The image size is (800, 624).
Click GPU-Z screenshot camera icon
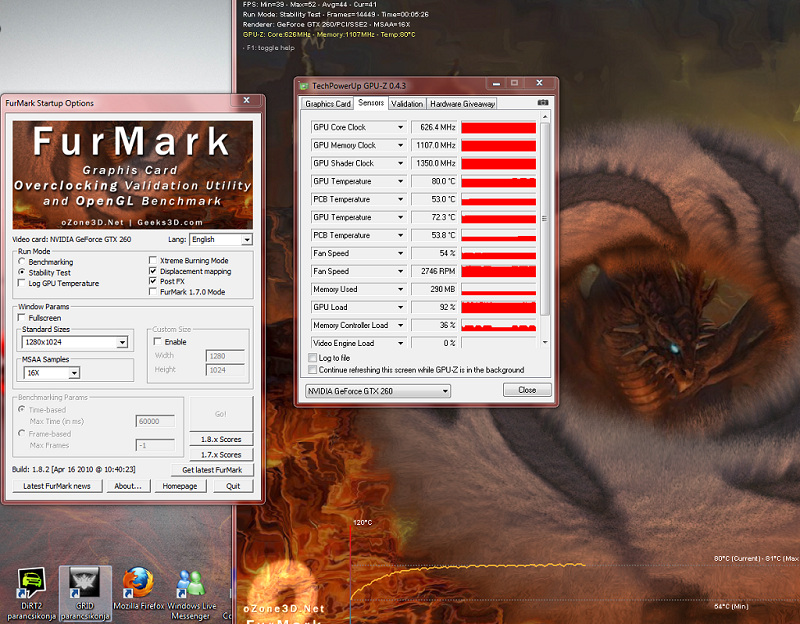(x=543, y=103)
